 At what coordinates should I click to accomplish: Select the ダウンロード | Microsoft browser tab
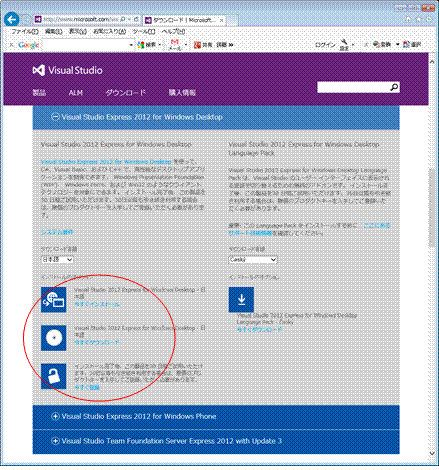(184, 20)
